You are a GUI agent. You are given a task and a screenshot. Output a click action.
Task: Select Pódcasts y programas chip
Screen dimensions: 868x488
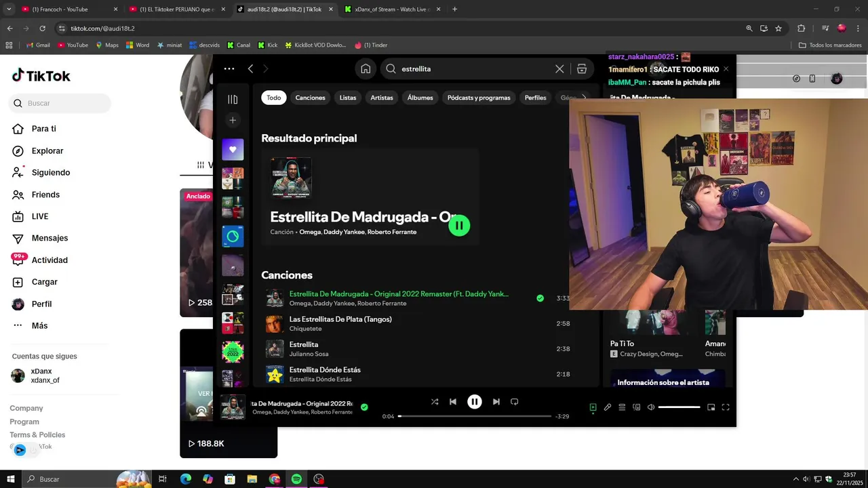click(x=479, y=98)
